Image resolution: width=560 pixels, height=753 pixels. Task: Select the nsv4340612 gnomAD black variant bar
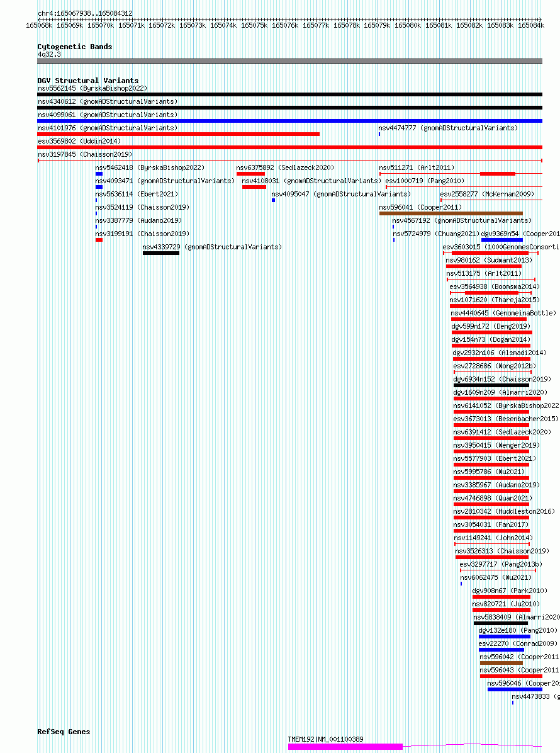(x=290, y=108)
